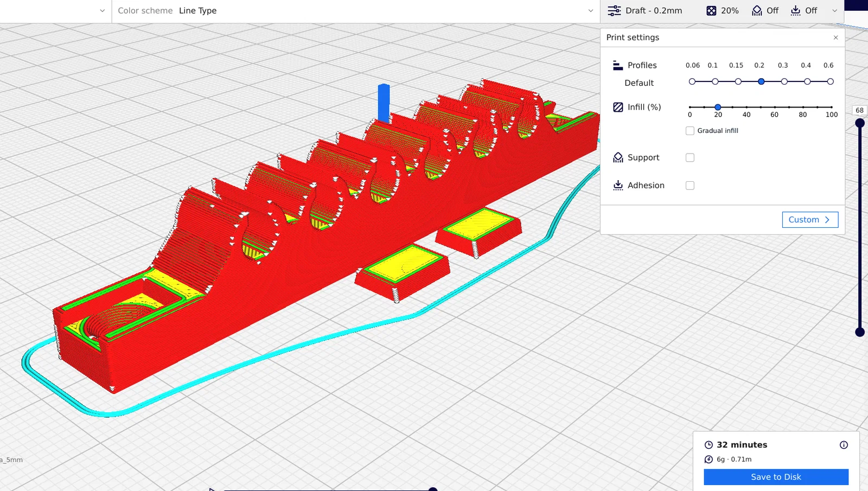The width and height of the screenshot is (868, 491).
Task: Click the Infill (%) icon in the panel
Action: click(x=618, y=107)
